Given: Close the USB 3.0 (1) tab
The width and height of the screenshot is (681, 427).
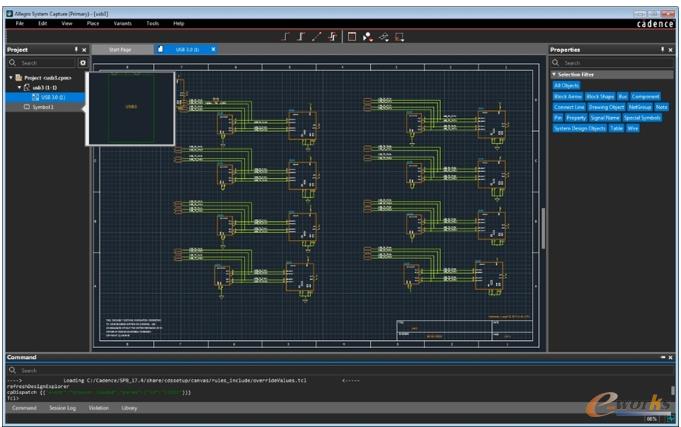Looking at the screenshot, I should [213, 50].
